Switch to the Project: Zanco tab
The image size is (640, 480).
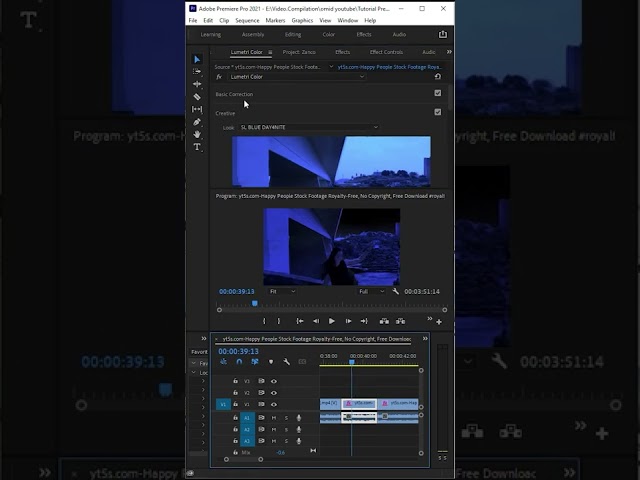click(299, 52)
